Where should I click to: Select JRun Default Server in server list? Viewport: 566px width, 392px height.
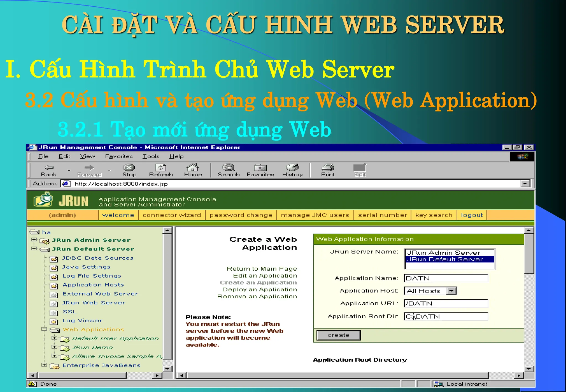click(450, 259)
